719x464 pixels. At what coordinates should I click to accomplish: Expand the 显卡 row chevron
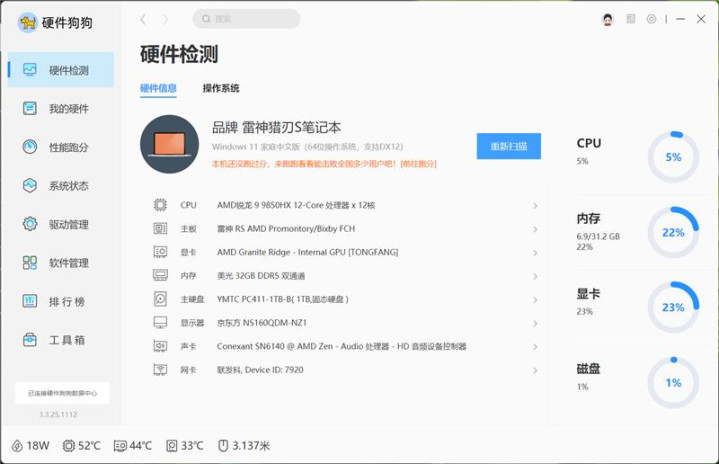[535, 252]
